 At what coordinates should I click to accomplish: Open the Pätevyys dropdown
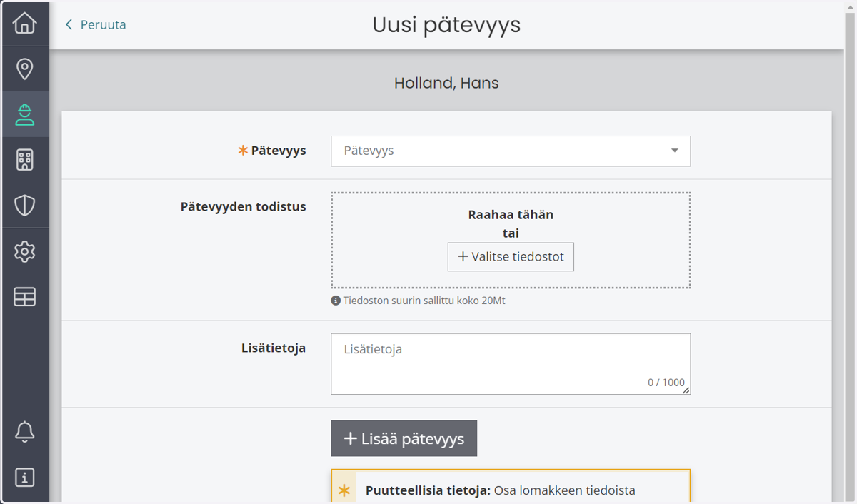pyautogui.click(x=511, y=151)
